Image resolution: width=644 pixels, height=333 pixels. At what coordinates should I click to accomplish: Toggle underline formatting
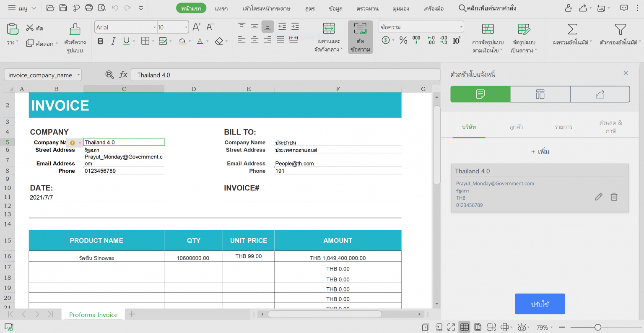click(x=126, y=41)
